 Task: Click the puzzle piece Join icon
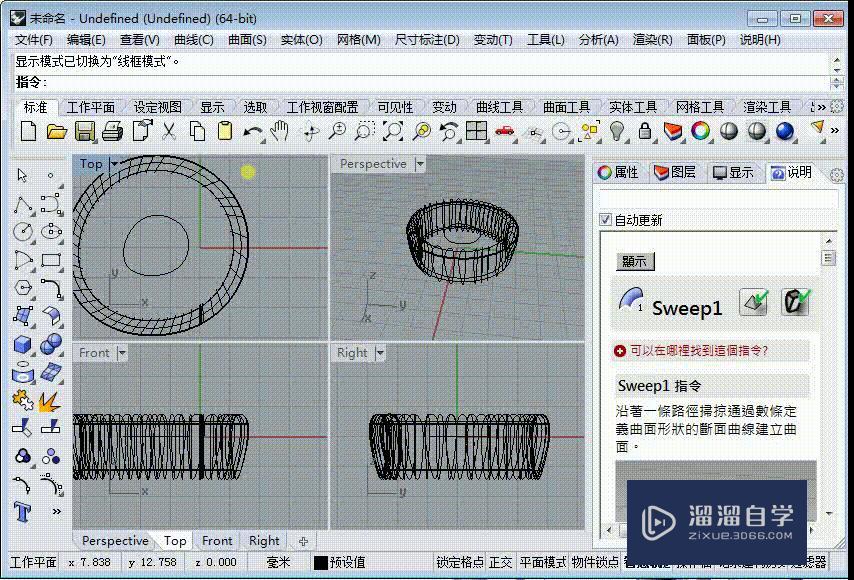click(x=23, y=400)
